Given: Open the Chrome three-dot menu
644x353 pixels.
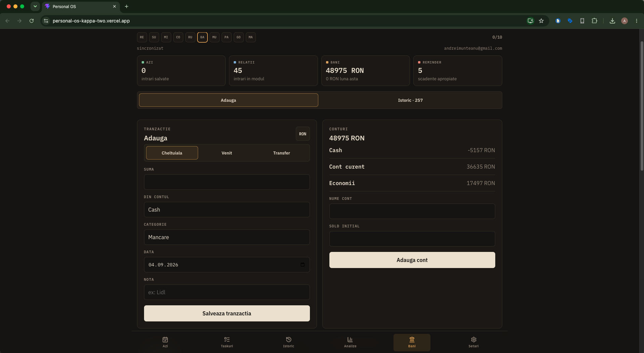Looking at the screenshot, I should coord(637,21).
